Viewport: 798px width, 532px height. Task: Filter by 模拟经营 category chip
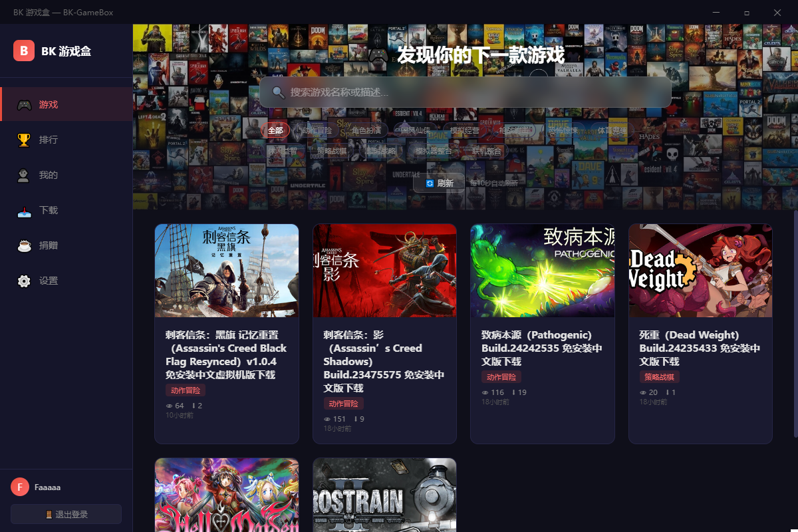tap(465, 130)
